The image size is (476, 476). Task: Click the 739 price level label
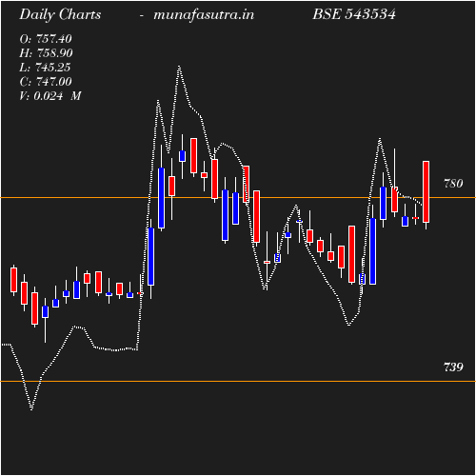coord(453,367)
